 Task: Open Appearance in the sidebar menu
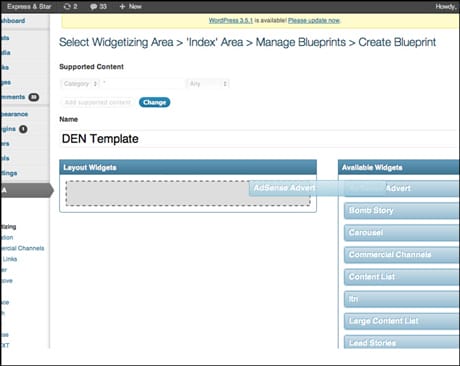coord(14,114)
